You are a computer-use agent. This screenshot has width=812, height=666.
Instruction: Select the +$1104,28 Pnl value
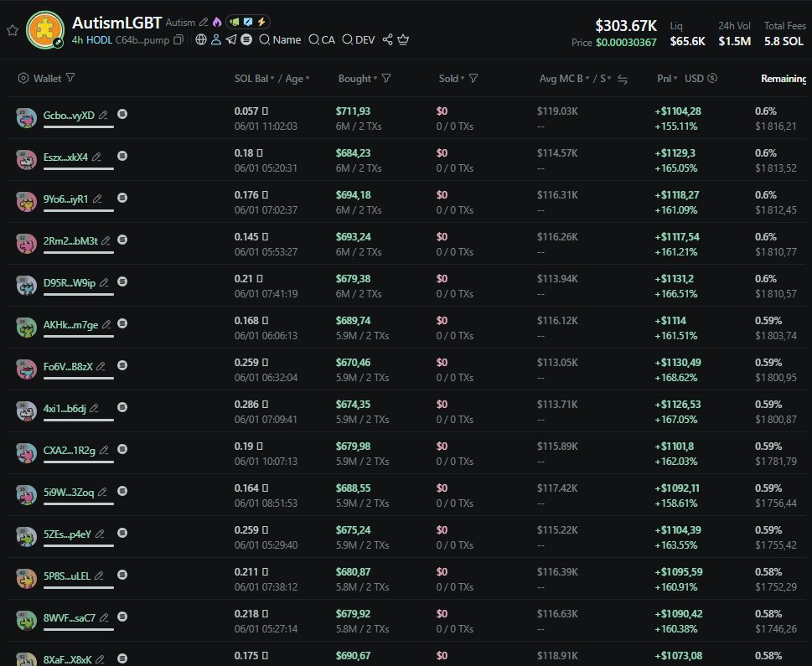coord(679,111)
